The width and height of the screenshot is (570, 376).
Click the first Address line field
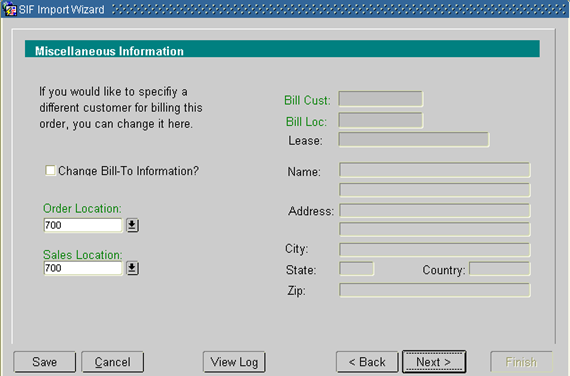point(435,211)
